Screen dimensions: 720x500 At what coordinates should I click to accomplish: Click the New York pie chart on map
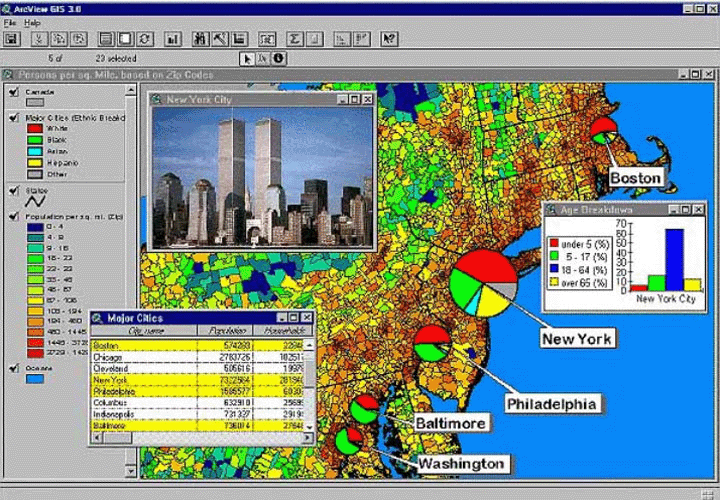coord(483,284)
